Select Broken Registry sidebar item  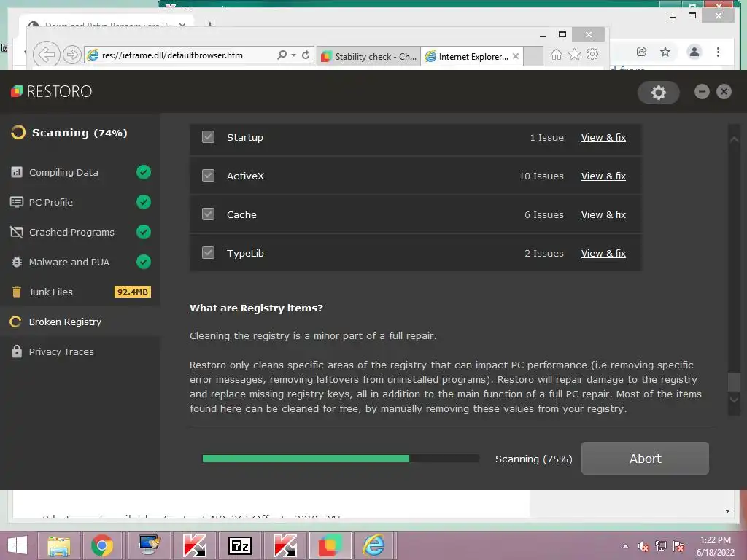click(80, 322)
